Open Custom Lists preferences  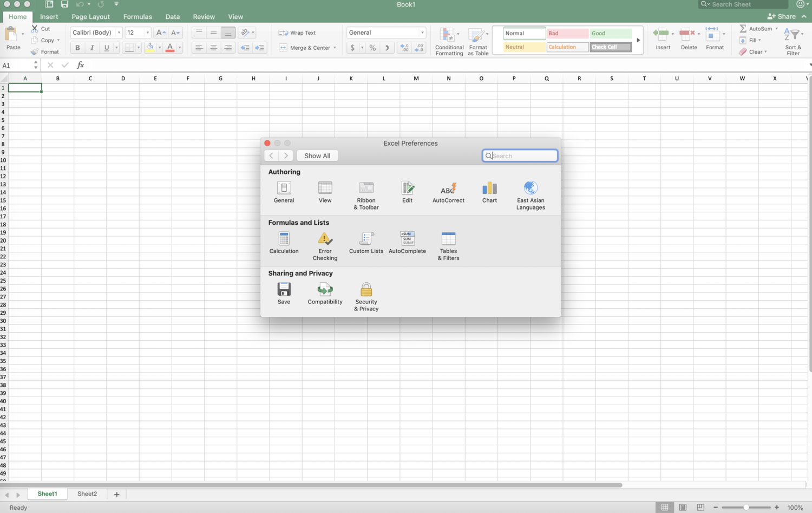pos(366,243)
